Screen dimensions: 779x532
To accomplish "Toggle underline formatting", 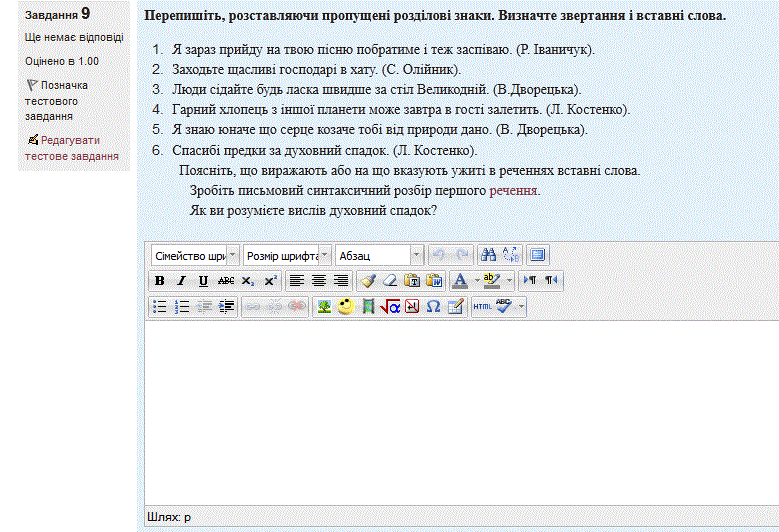I will tap(203, 281).
